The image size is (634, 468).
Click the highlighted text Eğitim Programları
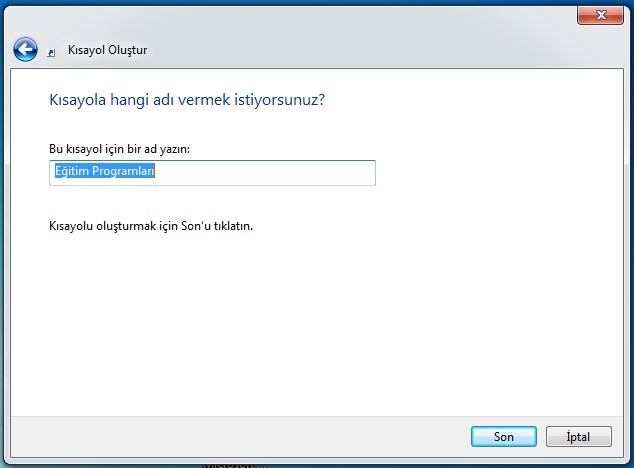coord(104,172)
